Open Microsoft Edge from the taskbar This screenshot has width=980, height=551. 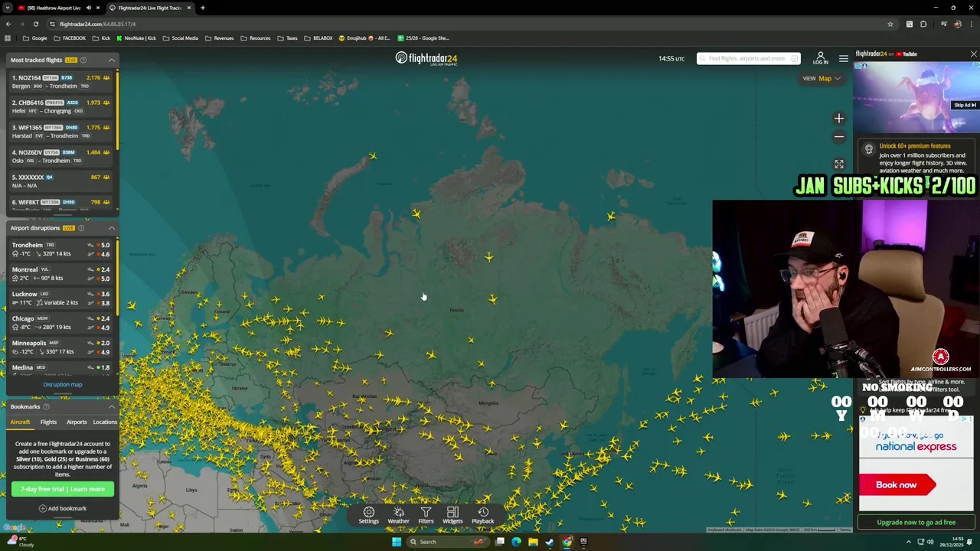point(516,542)
